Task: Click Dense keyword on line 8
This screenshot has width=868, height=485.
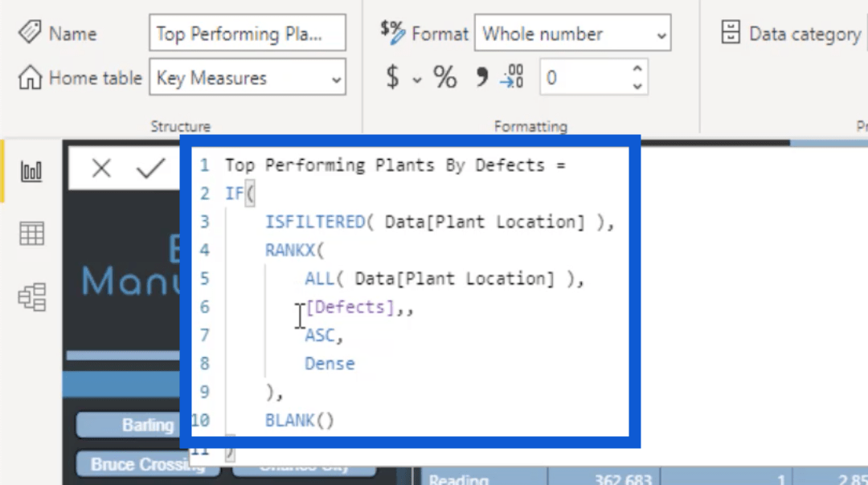Action: pyautogui.click(x=330, y=363)
